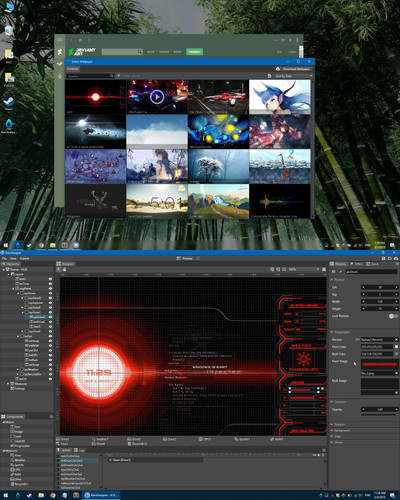Click the play icon on the car wallpaper
The image size is (400, 500).
pyautogui.click(x=157, y=97)
